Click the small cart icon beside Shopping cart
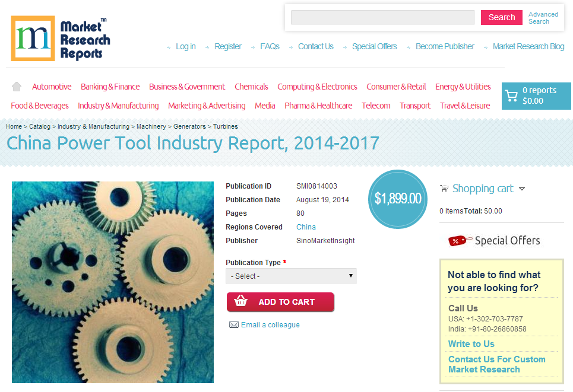This screenshot has width=573, height=392. pyautogui.click(x=444, y=189)
